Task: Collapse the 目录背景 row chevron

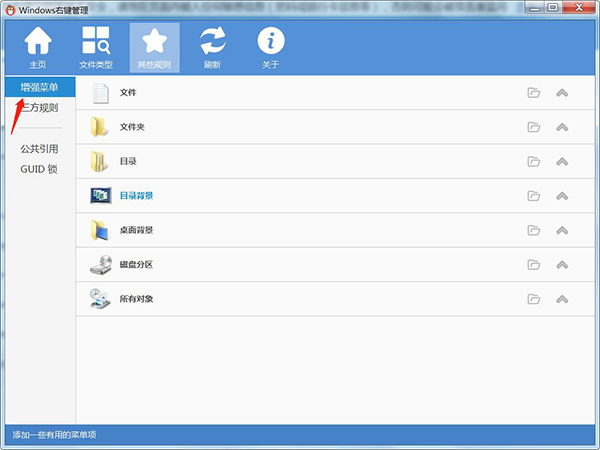Action: pyautogui.click(x=562, y=196)
